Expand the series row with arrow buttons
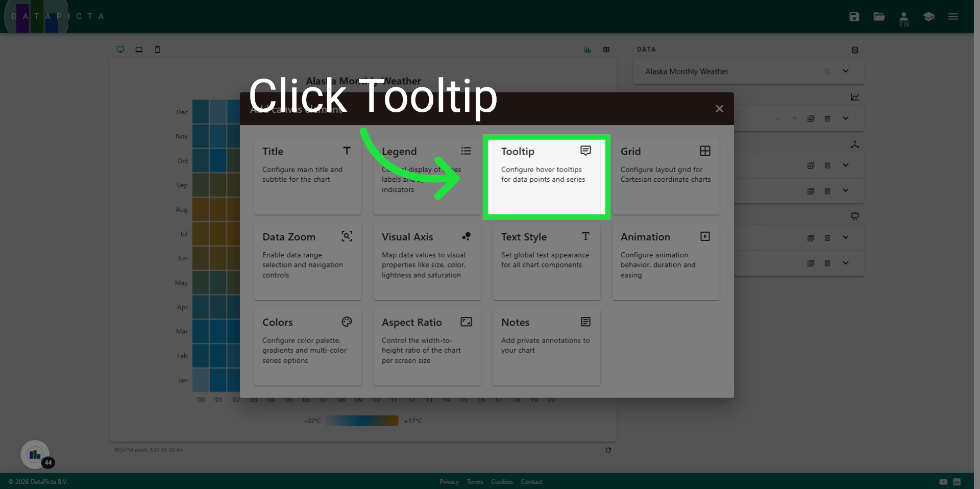 point(846,118)
